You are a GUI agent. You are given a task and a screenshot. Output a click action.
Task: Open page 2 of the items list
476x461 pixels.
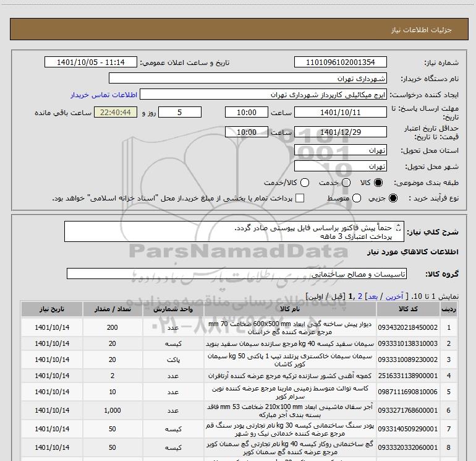click(360, 296)
